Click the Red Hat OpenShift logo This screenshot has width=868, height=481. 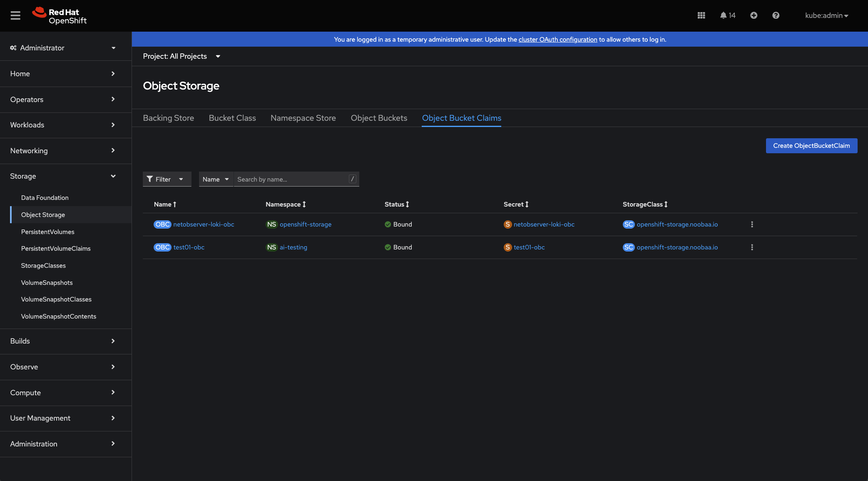[x=59, y=15]
